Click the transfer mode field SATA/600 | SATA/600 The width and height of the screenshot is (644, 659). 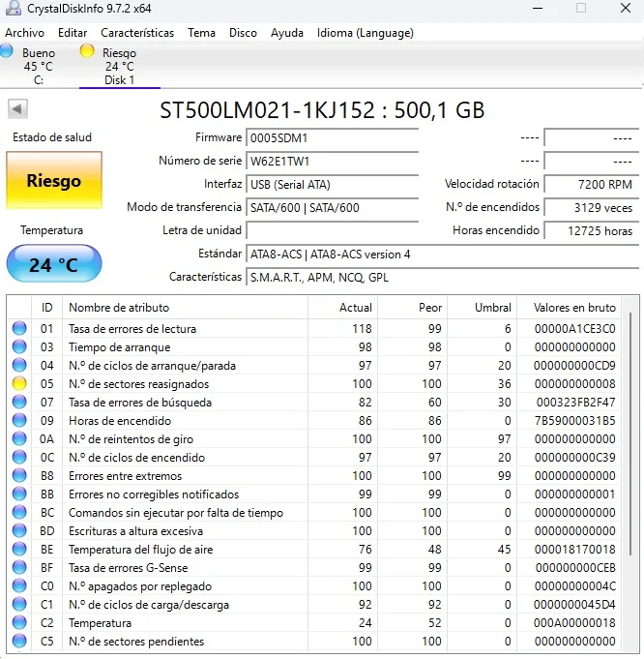pos(332,208)
